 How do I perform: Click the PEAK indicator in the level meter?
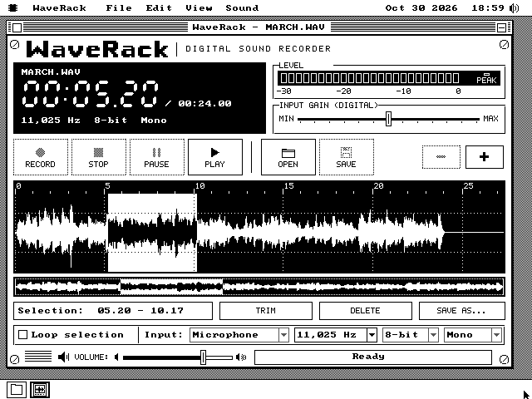click(486, 78)
